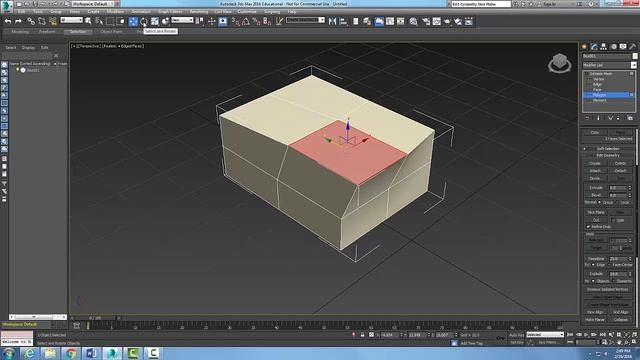Click the Mirror tool icon
Screen dimensions: 640x360
point(332,21)
